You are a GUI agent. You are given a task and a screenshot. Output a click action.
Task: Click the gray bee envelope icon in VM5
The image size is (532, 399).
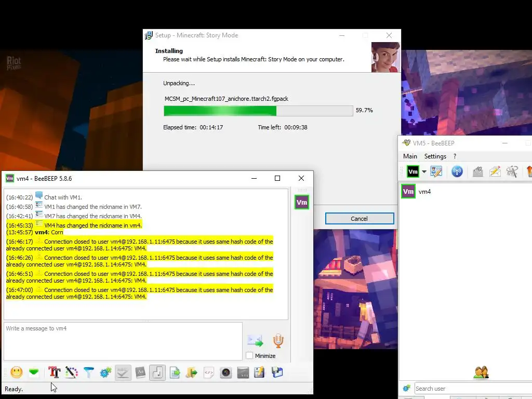coord(478,171)
